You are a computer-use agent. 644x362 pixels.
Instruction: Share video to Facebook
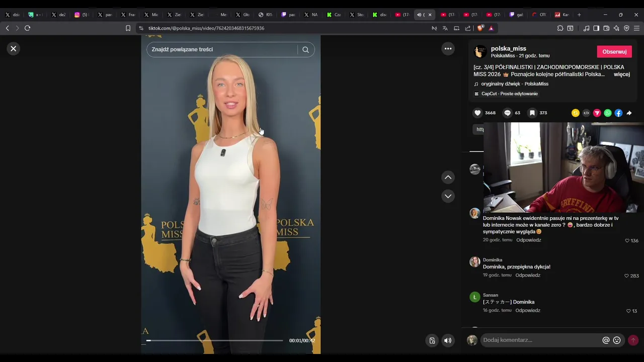point(618,113)
